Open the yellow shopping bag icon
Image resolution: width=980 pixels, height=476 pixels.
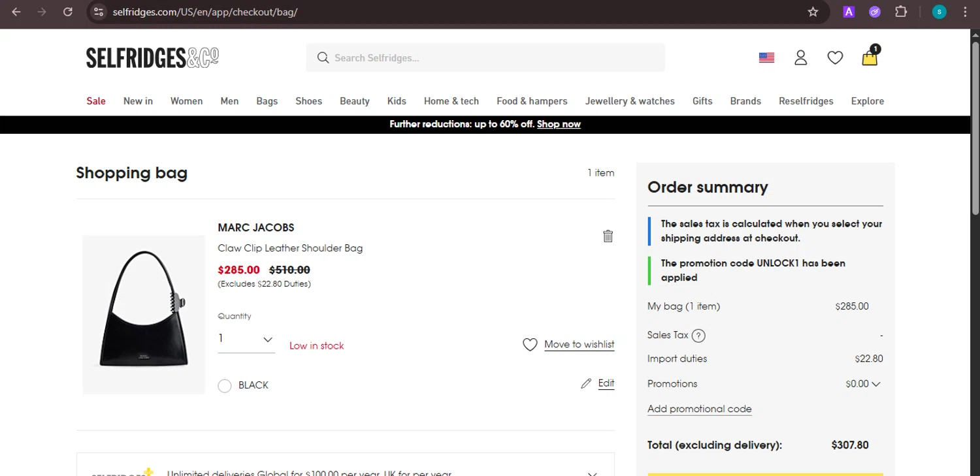point(870,57)
